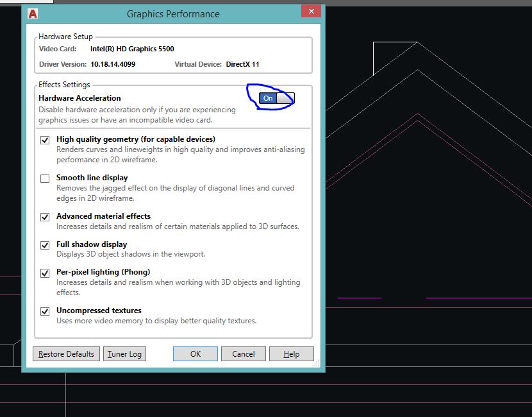Click the Hardware Acceleration label
The height and width of the screenshot is (417, 532).
click(x=79, y=98)
